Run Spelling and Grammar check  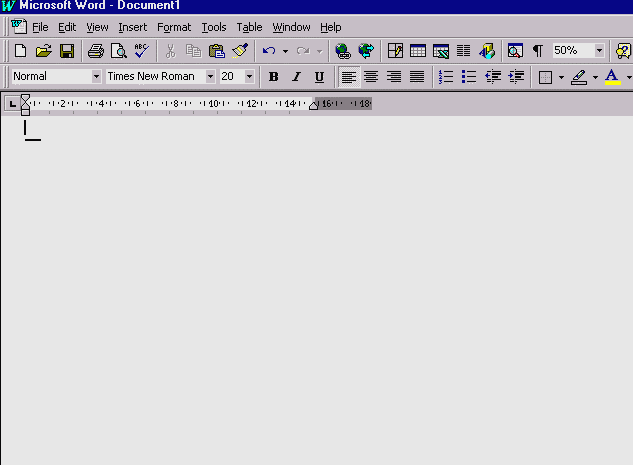pos(141,50)
